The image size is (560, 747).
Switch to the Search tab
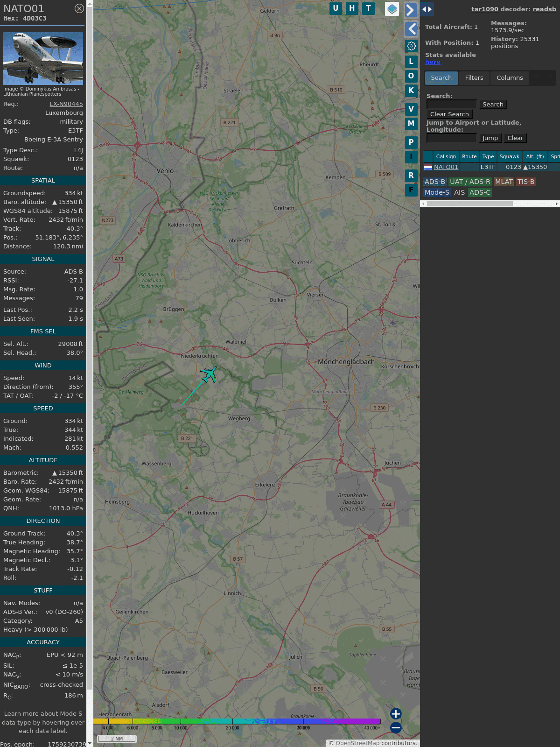441,78
